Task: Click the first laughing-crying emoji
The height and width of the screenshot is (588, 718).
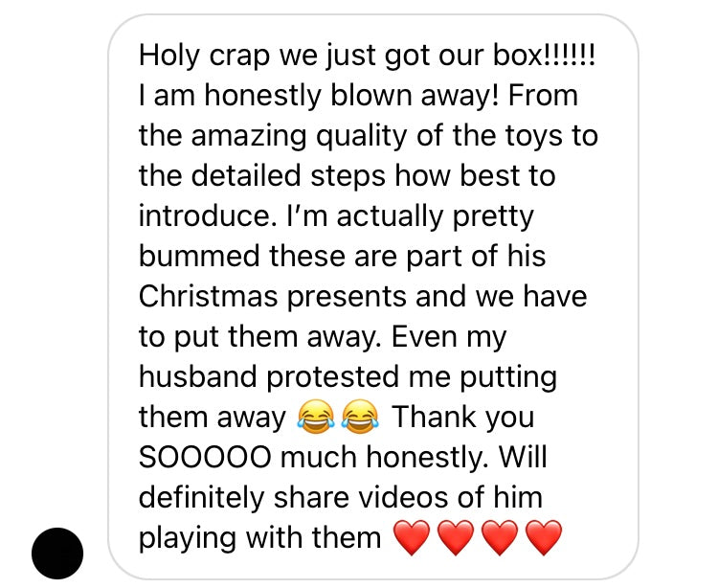Action: click(316, 417)
